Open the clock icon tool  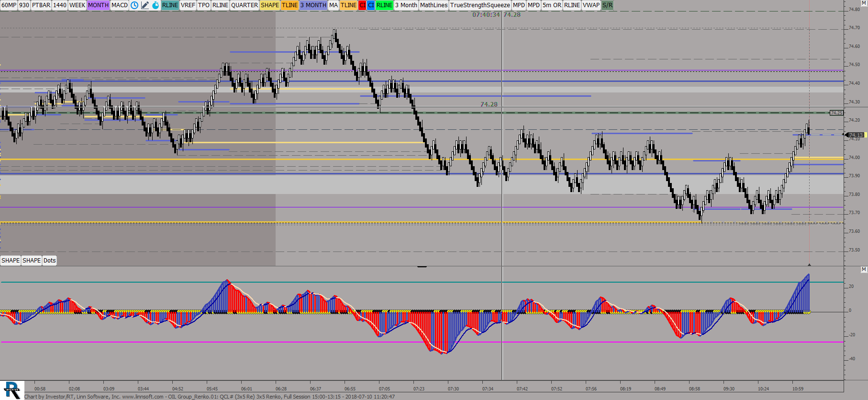point(134,5)
